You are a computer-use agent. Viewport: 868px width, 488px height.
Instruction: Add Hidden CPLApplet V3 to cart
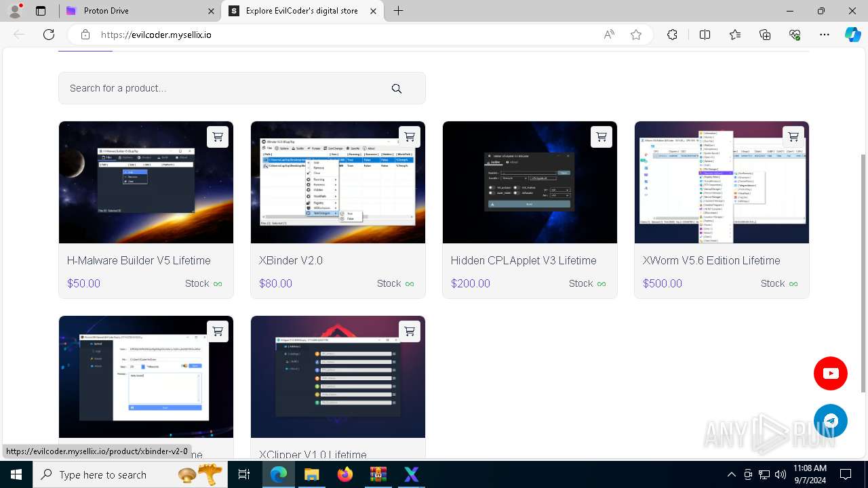pos(601,137)
